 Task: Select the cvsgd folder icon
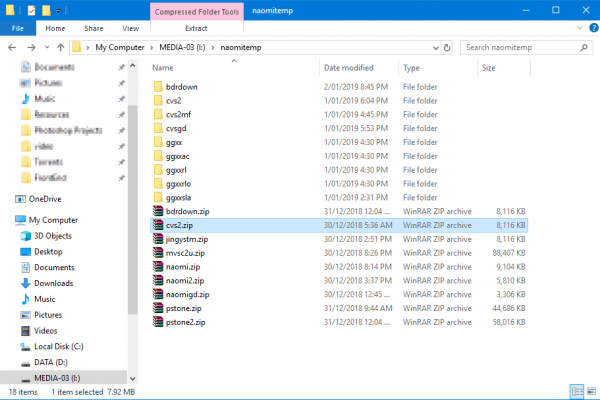158,128
